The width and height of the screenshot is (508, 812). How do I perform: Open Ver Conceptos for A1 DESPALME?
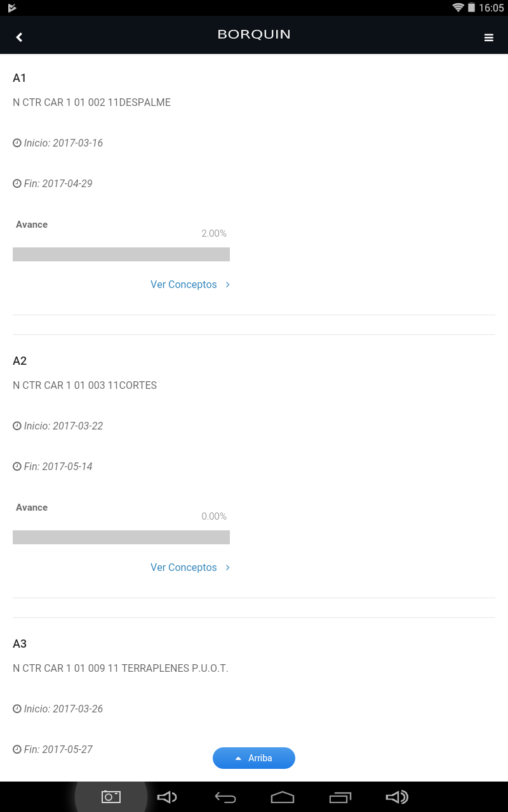pyautogui.click(x=184, y=285)
